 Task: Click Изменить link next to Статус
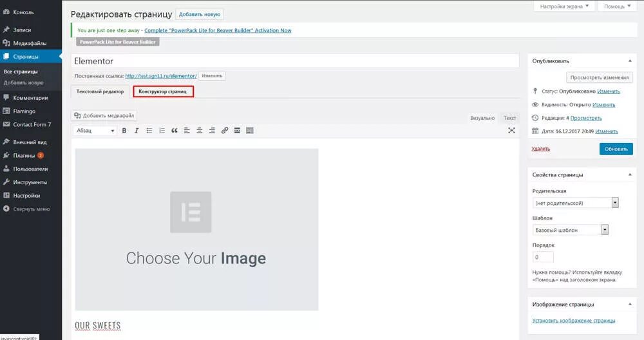609,91
